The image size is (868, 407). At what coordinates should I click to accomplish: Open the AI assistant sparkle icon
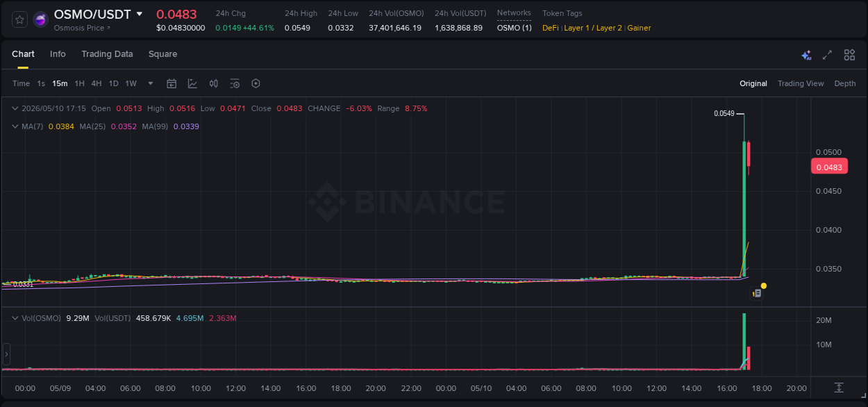pos(806,55)
